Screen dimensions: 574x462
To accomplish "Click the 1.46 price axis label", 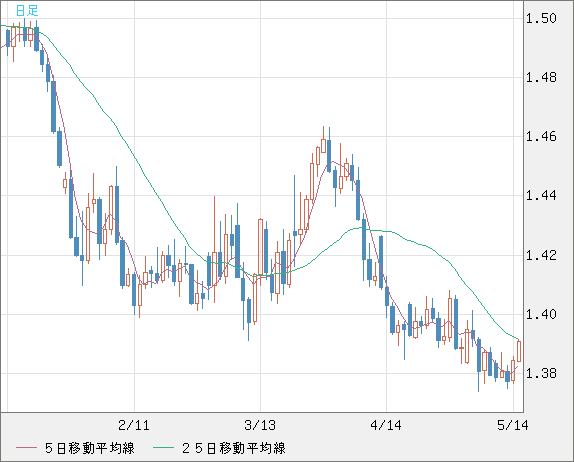I will 541,137.
